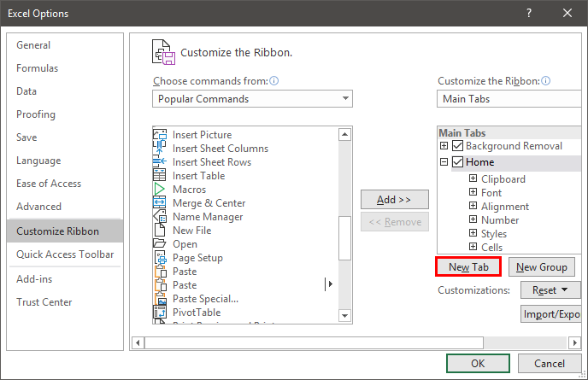Click the horizontal scrollbar right arrow
Screen dimensions: 588x380
click(x=574, y=342)
